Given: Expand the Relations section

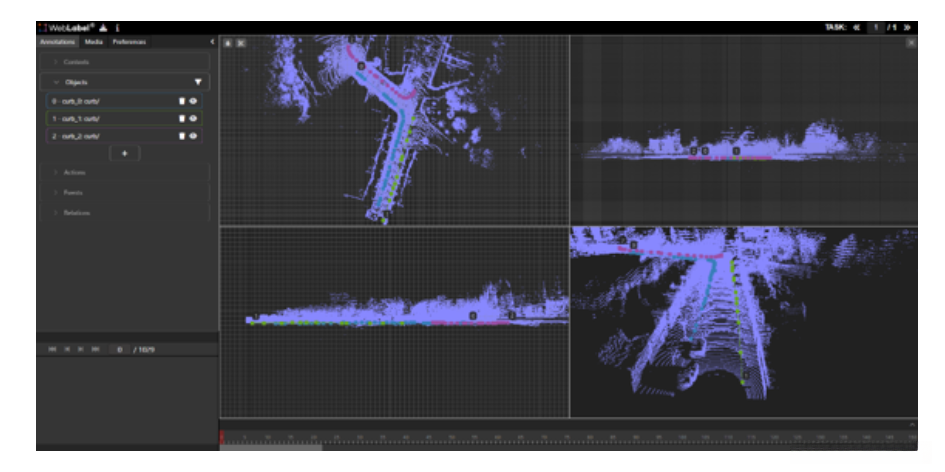Looking at the screenshot, I should tap(125, 213).
